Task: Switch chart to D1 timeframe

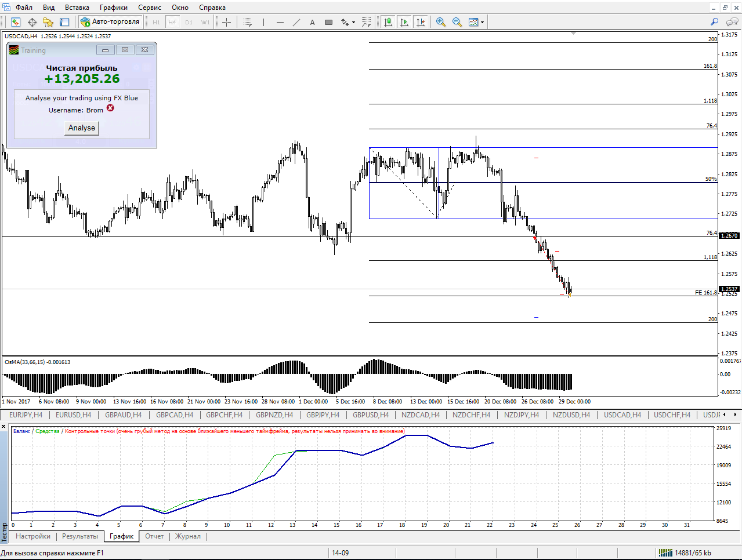Action: pos(189,22)
